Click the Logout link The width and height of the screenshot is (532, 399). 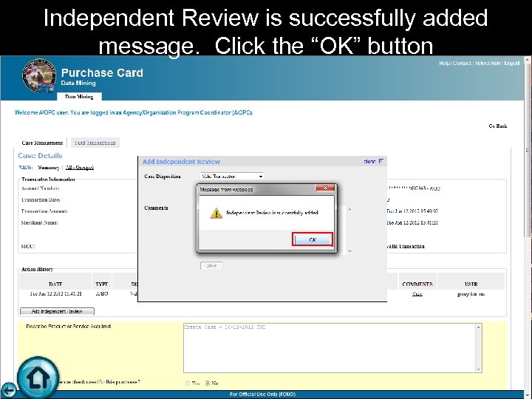[511, 63]
